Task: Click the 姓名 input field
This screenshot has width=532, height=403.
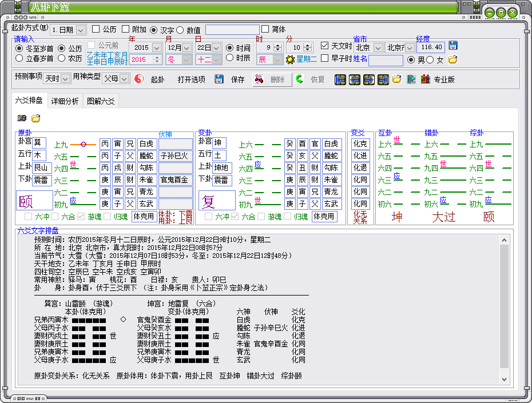Action: (x=385, y=60)
